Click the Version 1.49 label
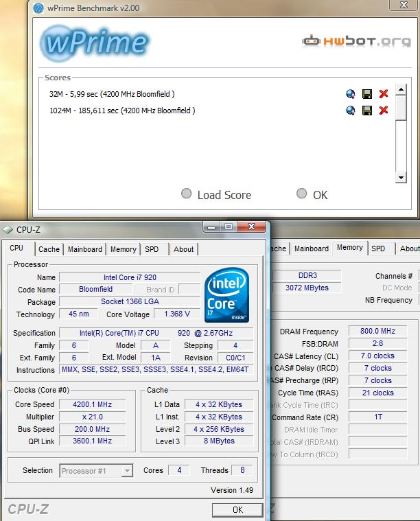Image resolution: width=420 pixels, height=521 pixels. point(231,490)
